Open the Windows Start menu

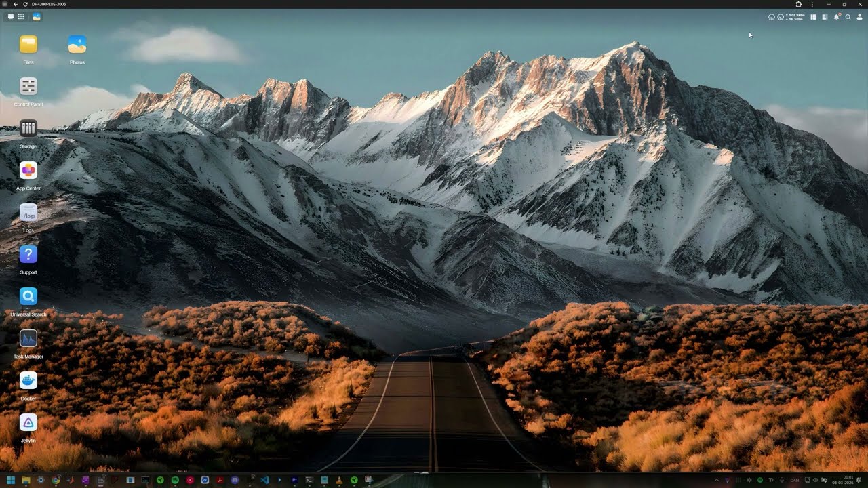coord(11,480)
